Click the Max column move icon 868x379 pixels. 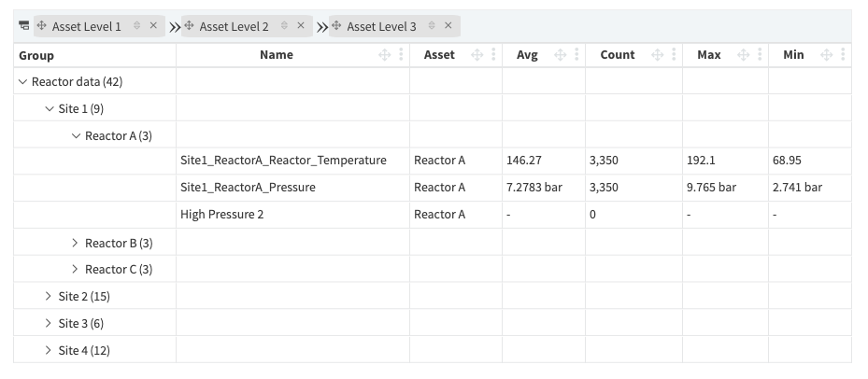point(744,55)
